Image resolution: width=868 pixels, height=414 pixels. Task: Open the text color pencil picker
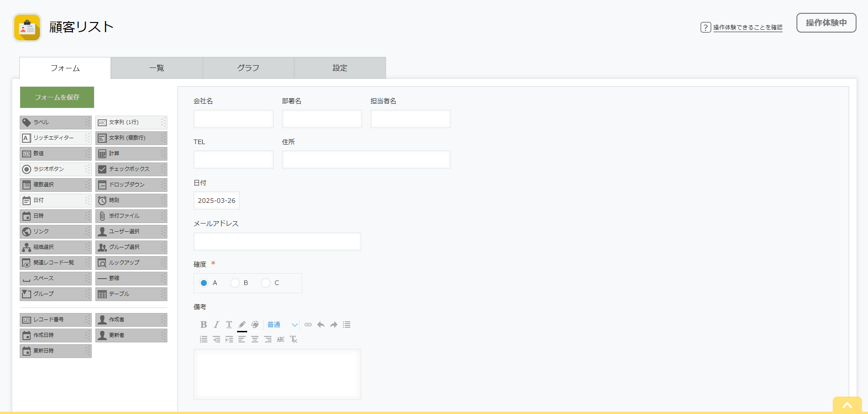pyautogui.click(x=242, y=325)
